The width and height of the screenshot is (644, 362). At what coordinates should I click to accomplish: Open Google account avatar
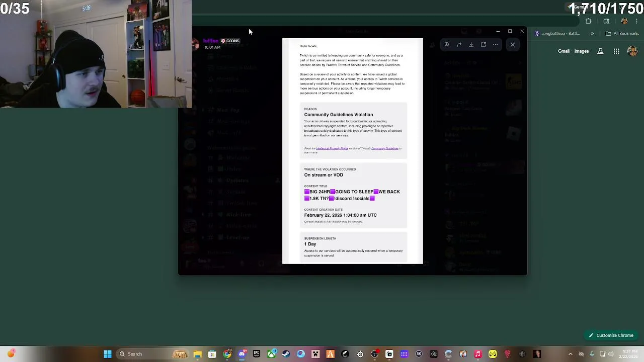[x=632, y=51]
